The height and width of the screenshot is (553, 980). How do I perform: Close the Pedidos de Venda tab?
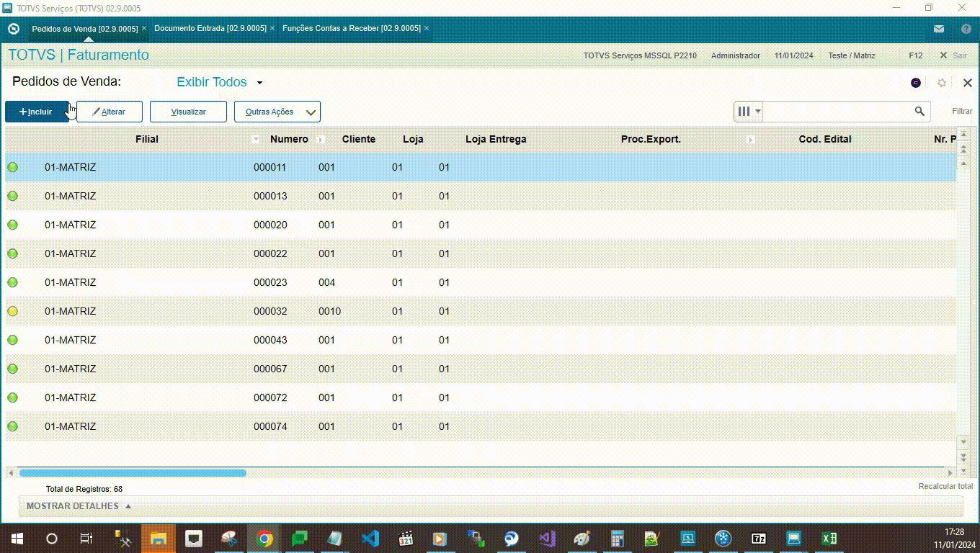point(144,28)
